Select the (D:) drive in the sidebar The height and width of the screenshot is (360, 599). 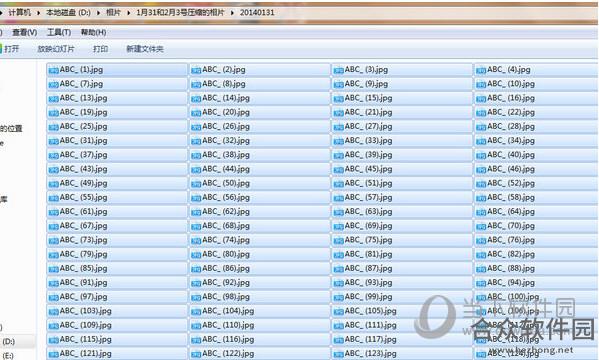(8, 341)
